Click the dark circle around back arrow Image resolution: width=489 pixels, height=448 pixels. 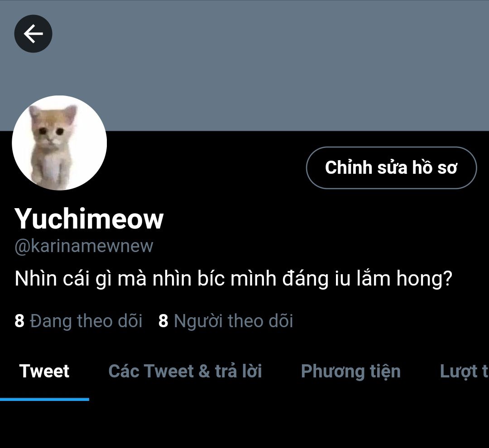[x=33, y=33]
